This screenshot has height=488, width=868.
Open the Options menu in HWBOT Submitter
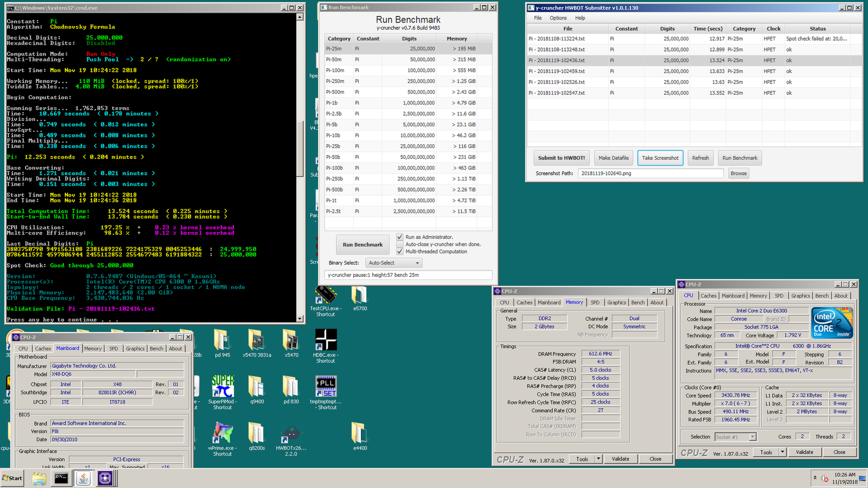(558, 18)
